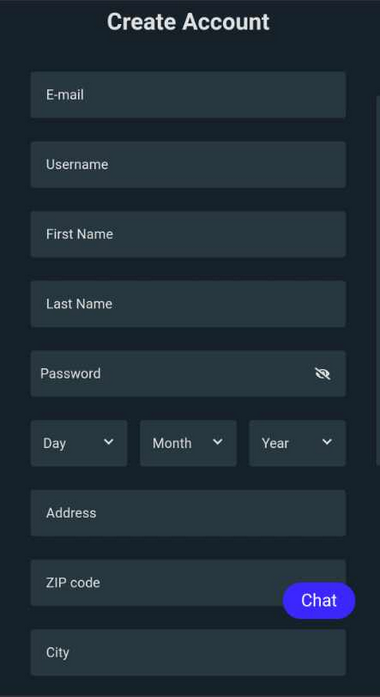Click the Day dropdown chevron arrow
The height and width of the screenshot is (697, 380).
pyautogui.click(x=108, y=442)
